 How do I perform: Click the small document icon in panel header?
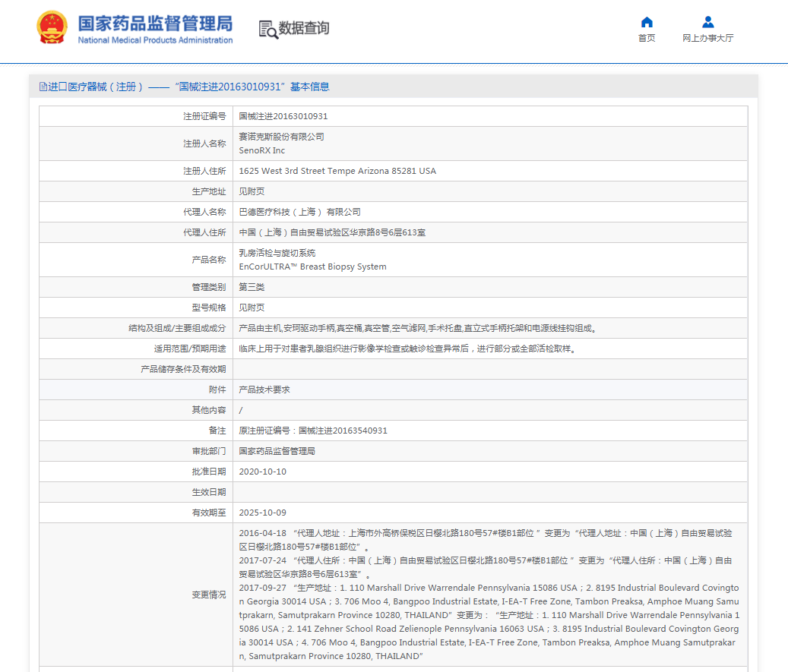coord(43,87)
